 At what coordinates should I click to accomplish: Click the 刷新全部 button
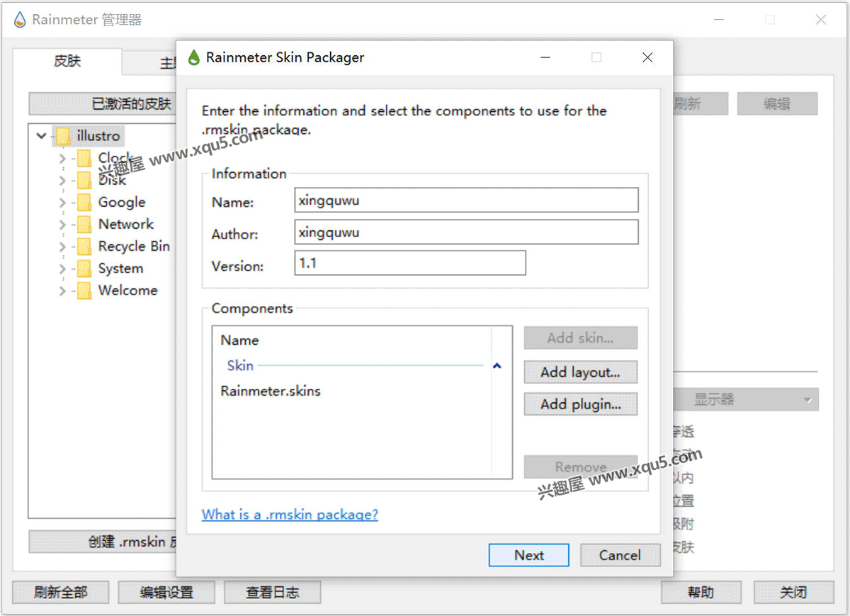coord(61,593)
